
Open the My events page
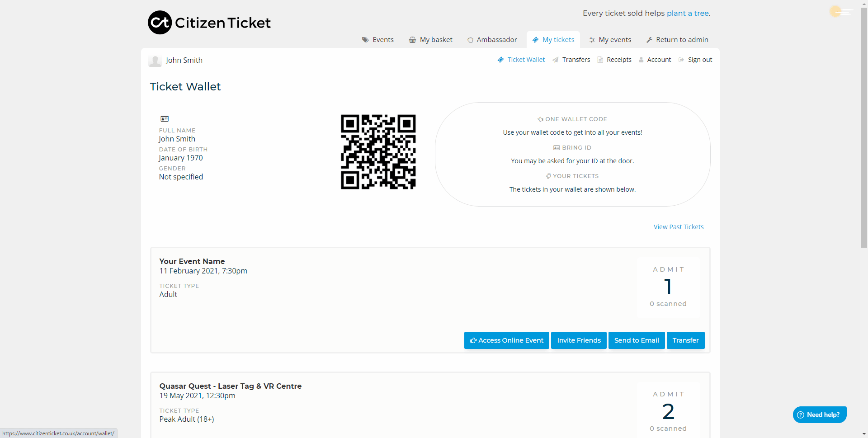(x=610, y=40)
